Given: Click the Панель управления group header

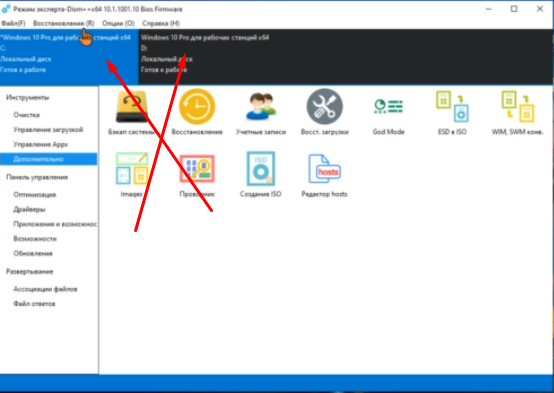Looking at the screenshot, I should point(37,177).
